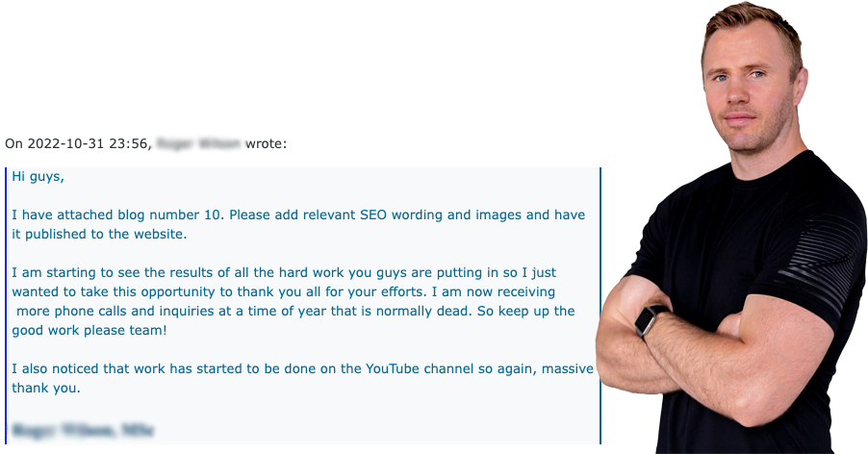Click "it published to the website." line
868x454 pixels.
[100, 235]
